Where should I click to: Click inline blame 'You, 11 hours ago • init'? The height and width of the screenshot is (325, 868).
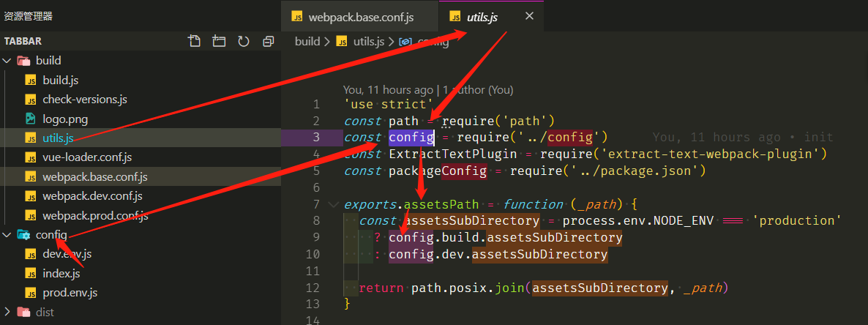pos(742,138)
